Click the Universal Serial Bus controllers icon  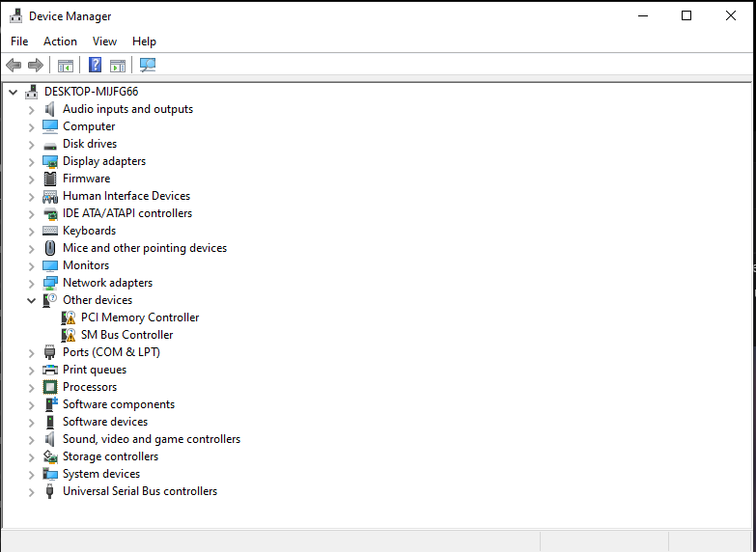pos(49,491)
